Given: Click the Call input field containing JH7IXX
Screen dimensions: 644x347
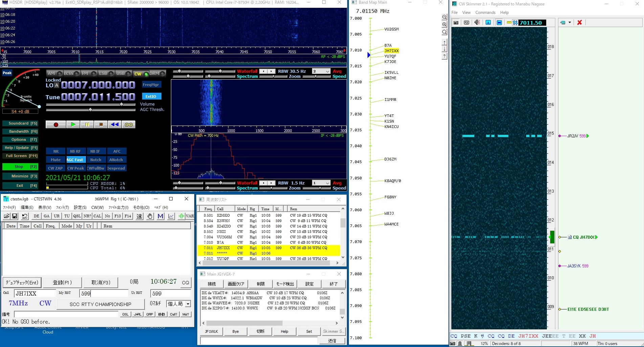Looking at the screenshot, I should pos(35,294).
